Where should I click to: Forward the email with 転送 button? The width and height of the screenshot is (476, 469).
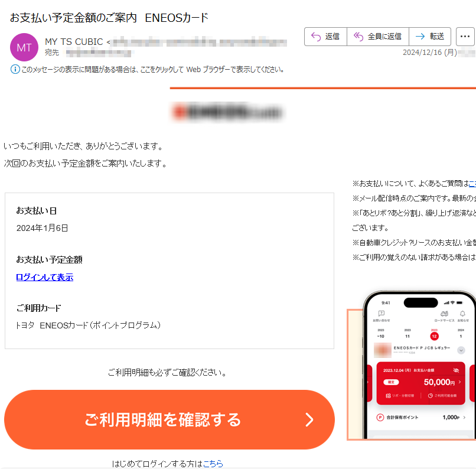coord(430,37)
